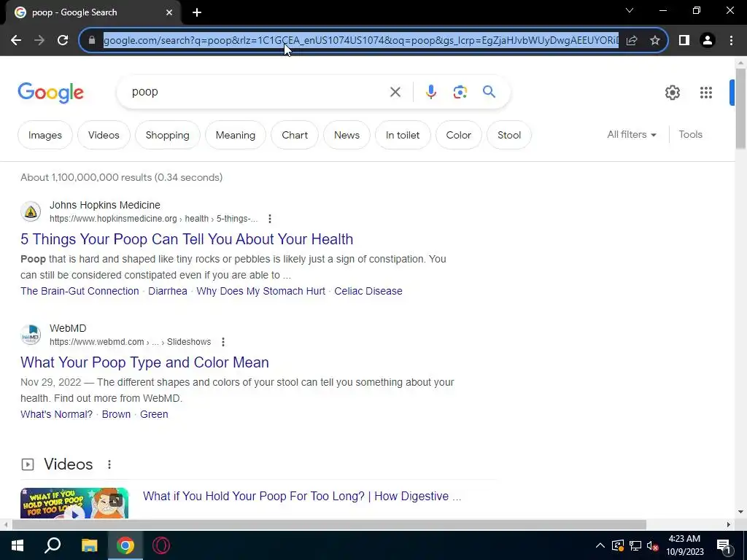Open Chrome's three-dot menu
747x560 pixels.
coord(731,41)
